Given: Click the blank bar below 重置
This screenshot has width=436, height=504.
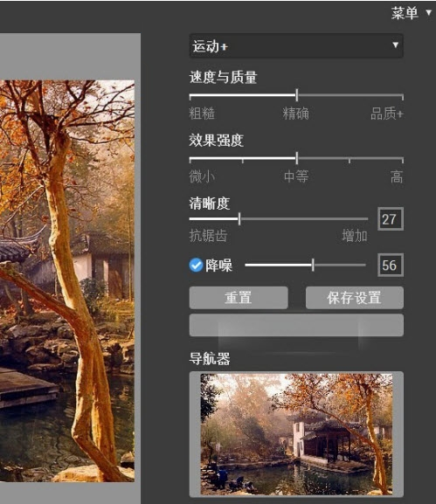Looking at the screenshot, I should (296, 325).
